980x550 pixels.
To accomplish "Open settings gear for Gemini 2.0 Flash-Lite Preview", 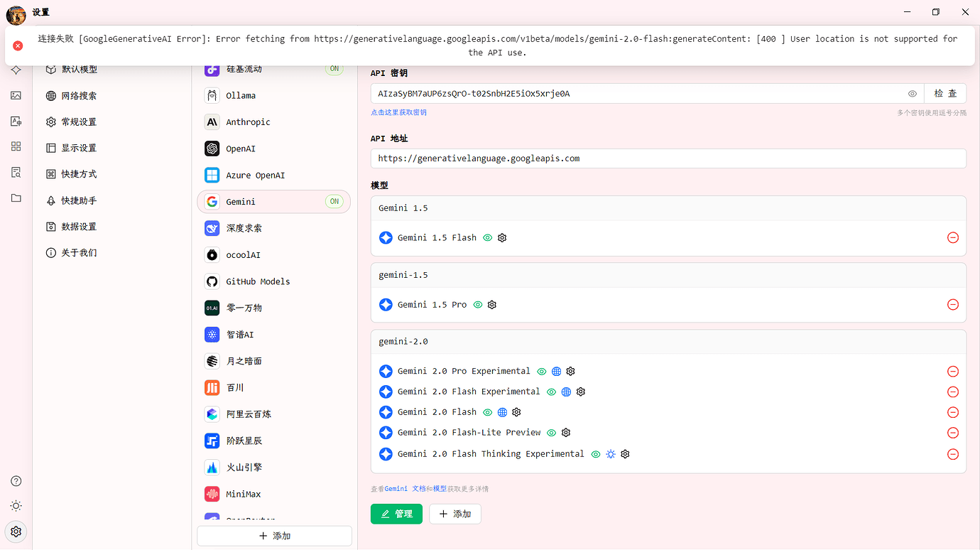I will pos(566,433).
